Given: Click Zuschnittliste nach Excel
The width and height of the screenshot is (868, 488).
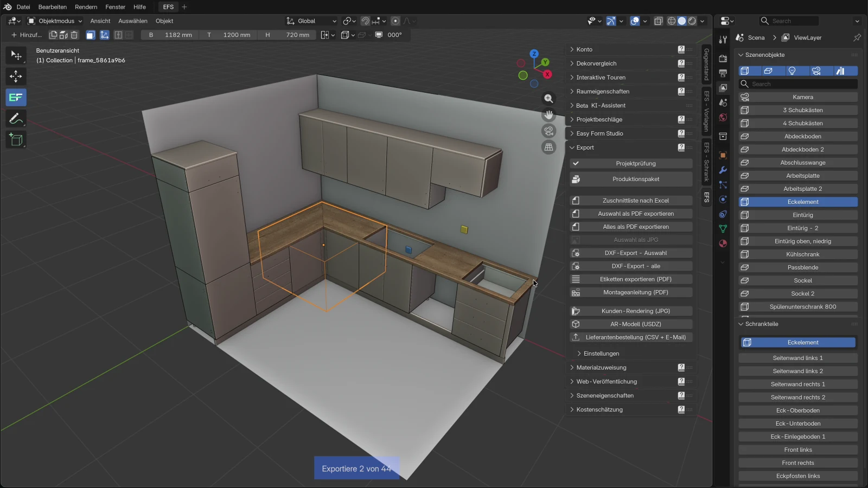Looking at the screenshot, I should click(x=631, y=201).
